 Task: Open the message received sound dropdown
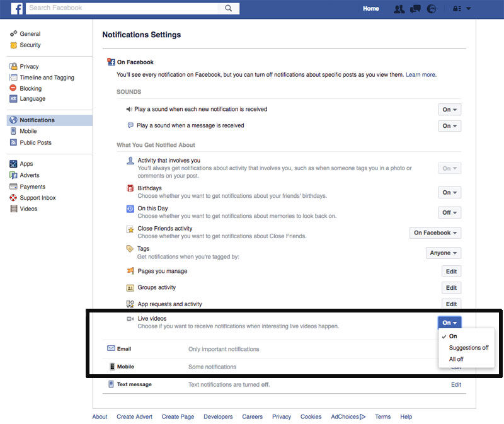[x=449, y=126]
